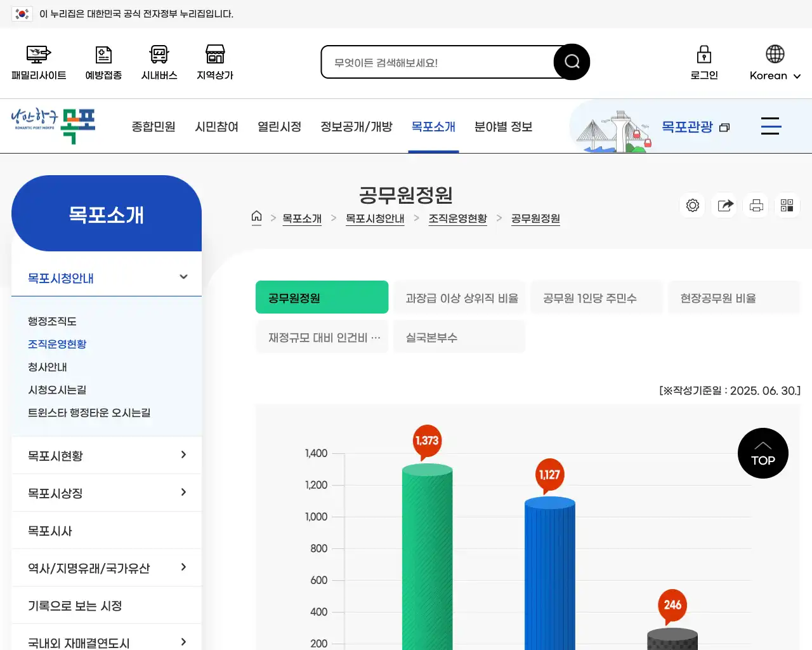Collapse the 목포시청안내 sidebar section
Viewport: 812px width, 650px height.
(183, 277)
